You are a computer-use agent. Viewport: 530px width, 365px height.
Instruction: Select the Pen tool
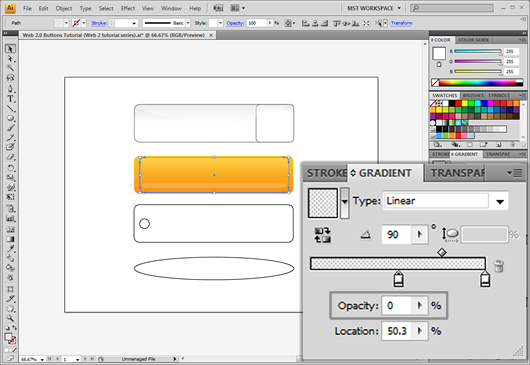pos(10,89)
